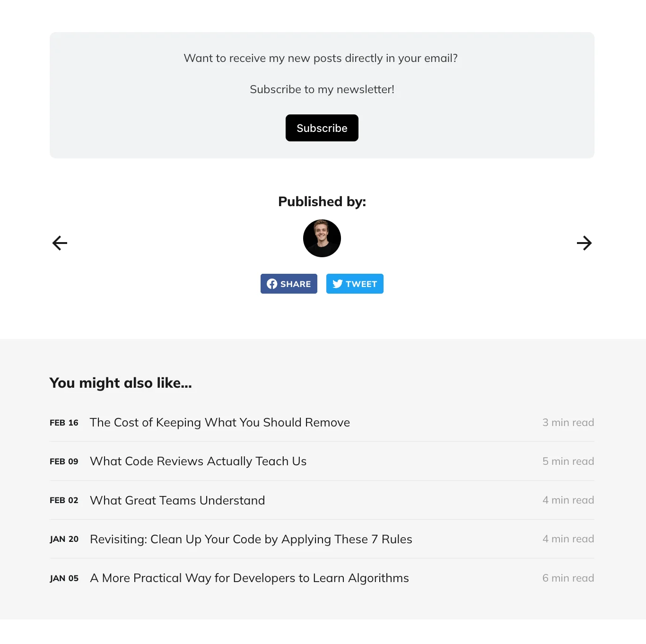Open the algorithms learning article from Jan 05

pyautogui.click(x=249, y=578)
